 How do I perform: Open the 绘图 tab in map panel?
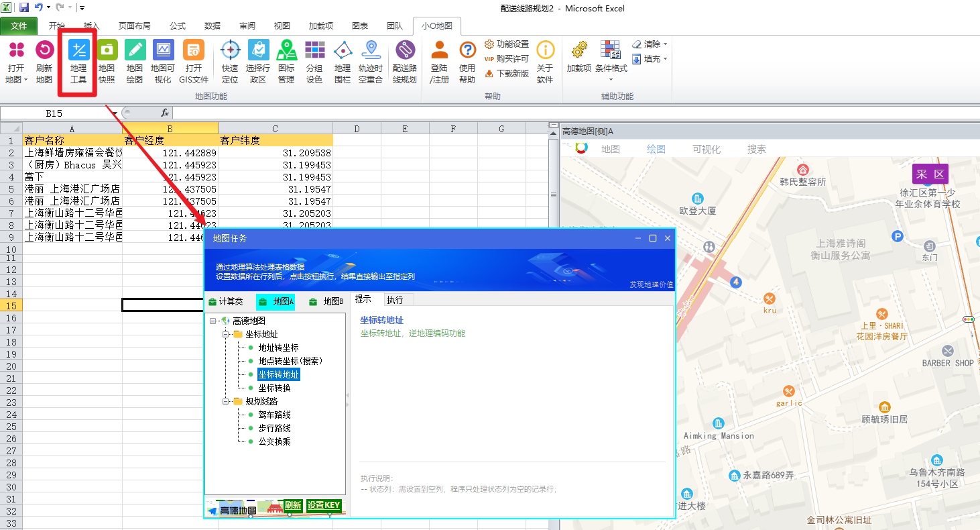tap(656, 149)
